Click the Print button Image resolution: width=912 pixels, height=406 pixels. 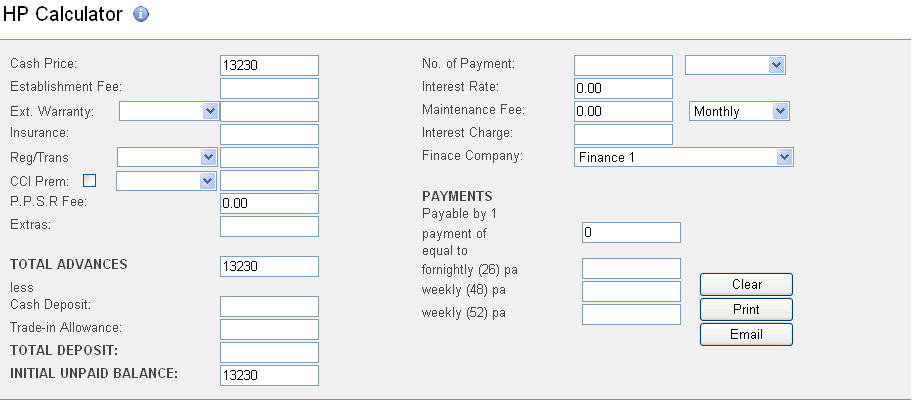pos(746,309)
